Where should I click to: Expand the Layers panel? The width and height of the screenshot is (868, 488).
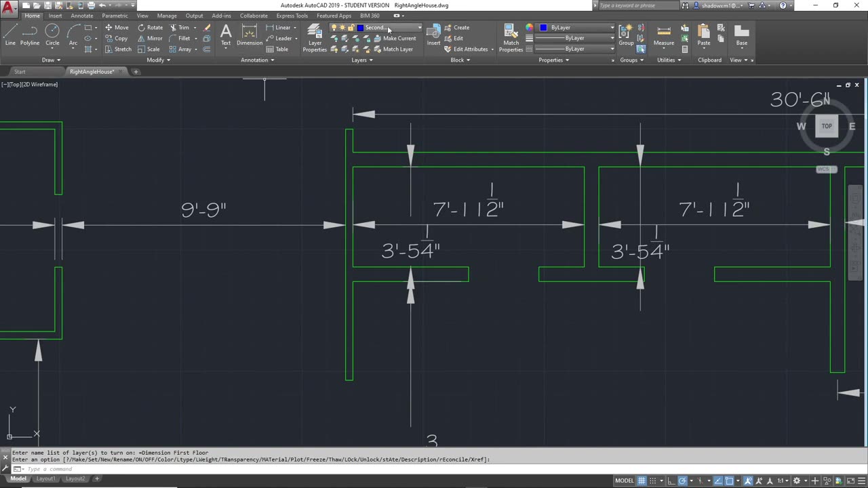coord(362,60)
